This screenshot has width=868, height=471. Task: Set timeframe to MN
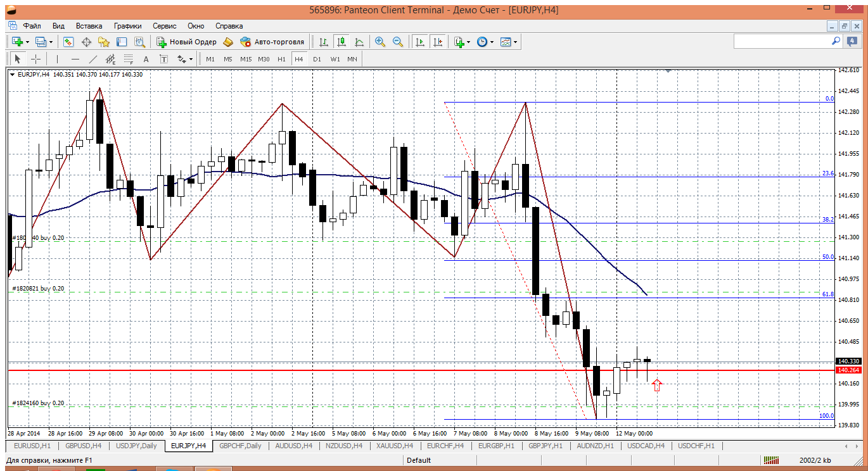click(352, 59)
